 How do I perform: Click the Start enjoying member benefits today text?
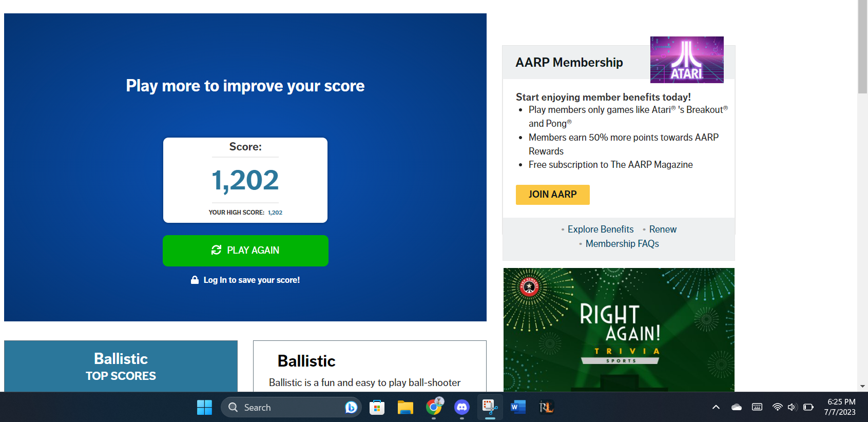pos(603,97)
